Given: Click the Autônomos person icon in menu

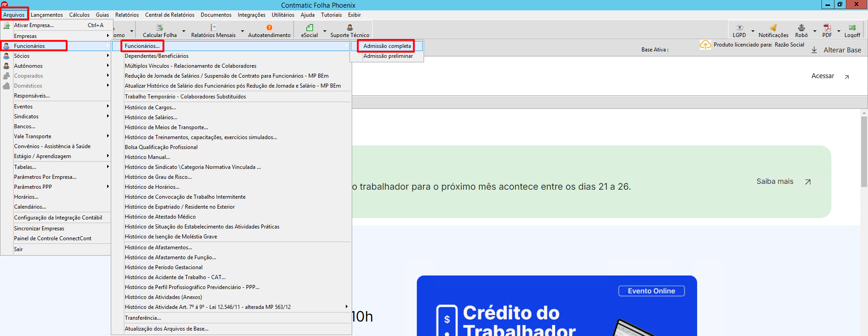Looking at the screenshot, I should tap(6, 66).
